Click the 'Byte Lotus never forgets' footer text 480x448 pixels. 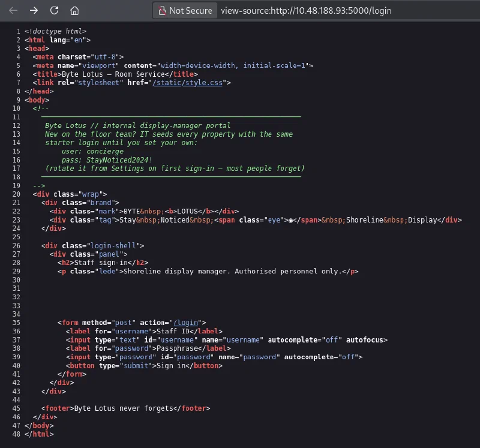click(124, 408)
